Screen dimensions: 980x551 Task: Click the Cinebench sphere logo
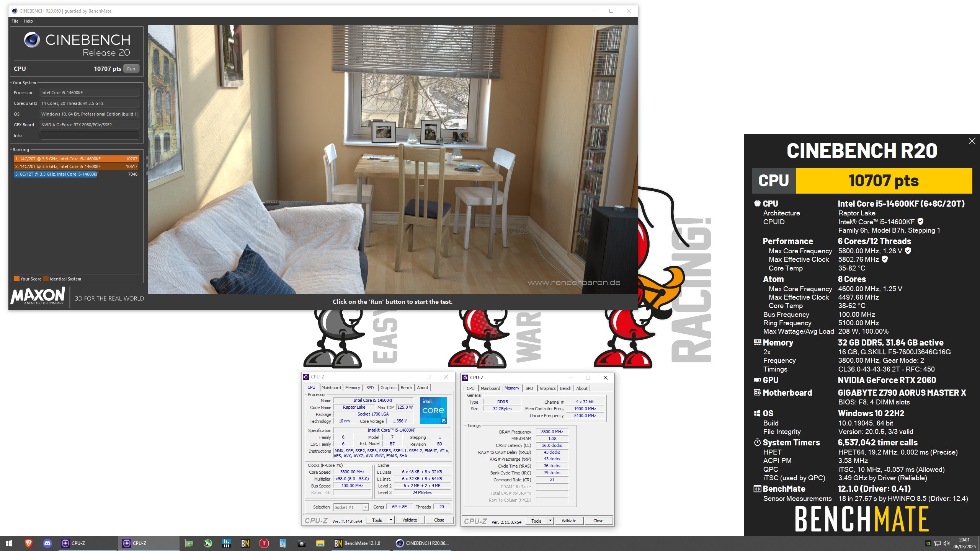click(32, 40)
